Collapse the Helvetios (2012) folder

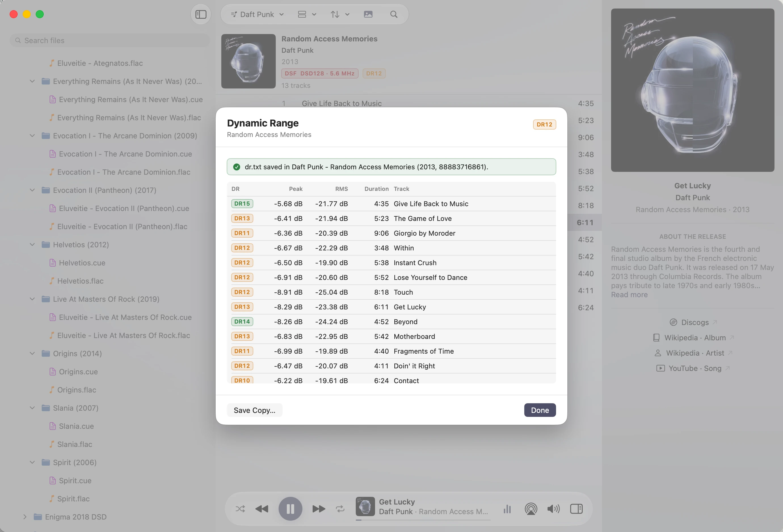pyautogui.click(x=32, y=244)
